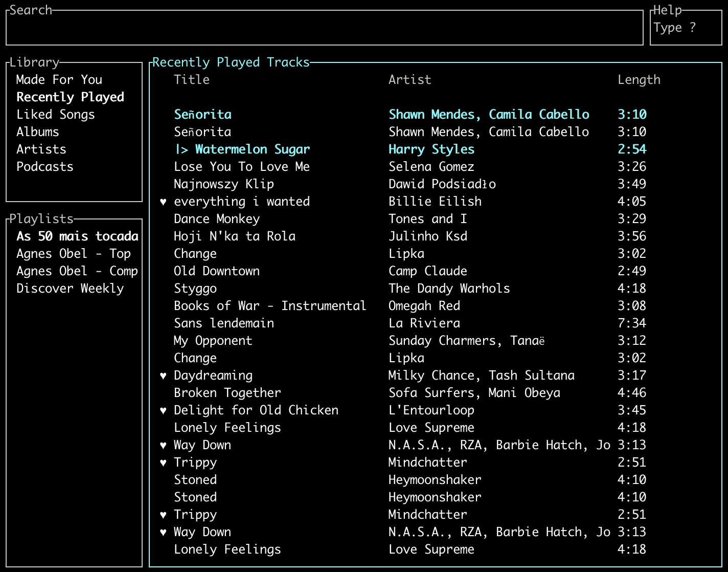
Task: Open Made For You in Library
Action: click(x=59, y=80)
